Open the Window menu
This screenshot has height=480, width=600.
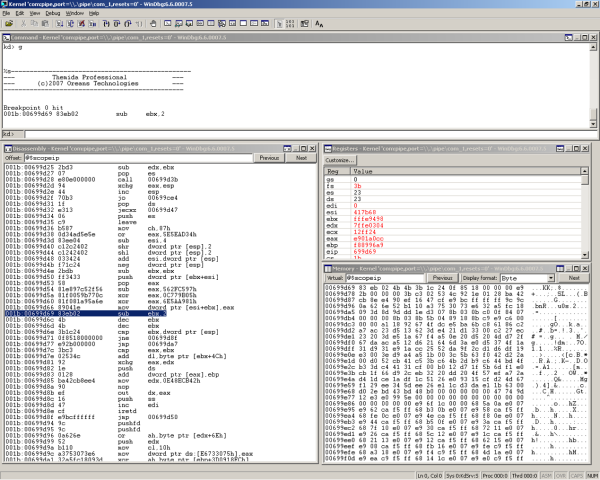tap(75, 13)
